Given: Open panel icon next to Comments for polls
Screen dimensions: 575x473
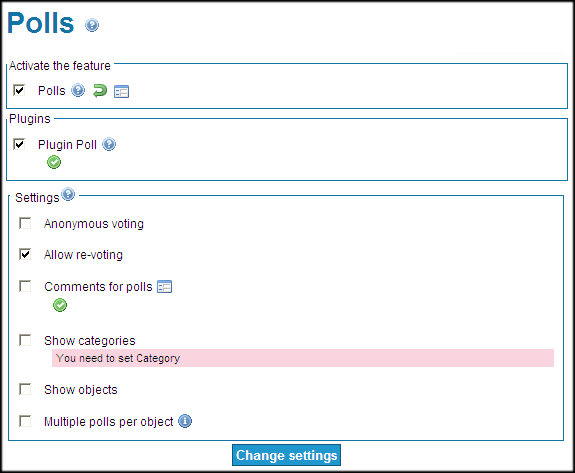Looking at the screenshot, I should pyautogui.click(x=164, y=286).
